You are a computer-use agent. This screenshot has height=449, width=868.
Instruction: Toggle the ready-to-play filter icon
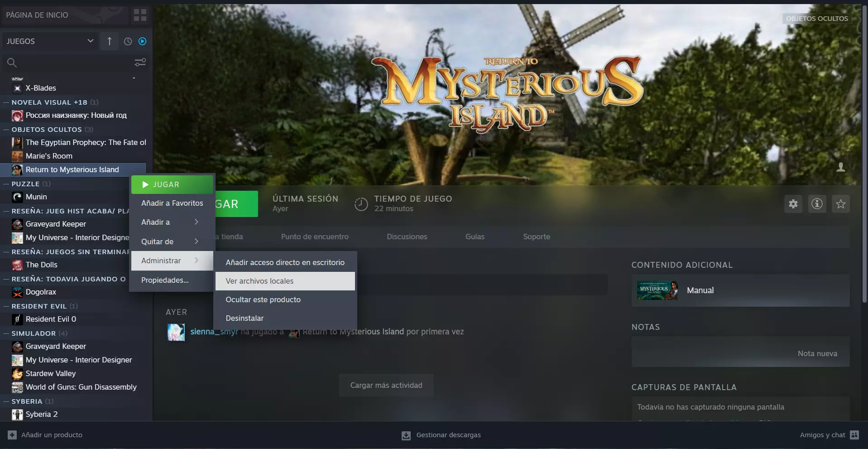point(142,41)
